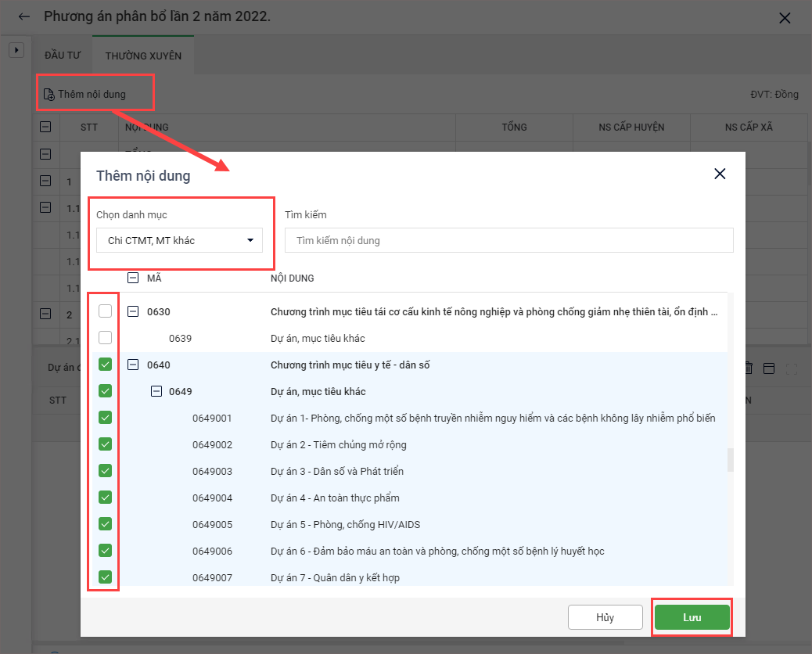Check the box for code 0630

click(x=106, y=311)
